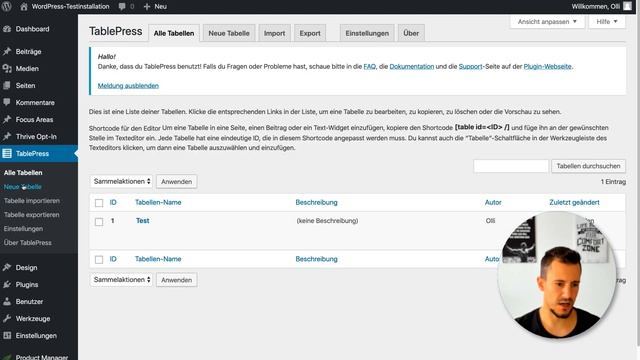Open the Dokumentation link
This screenshot has width=640, height=360.
pos(411,67)
